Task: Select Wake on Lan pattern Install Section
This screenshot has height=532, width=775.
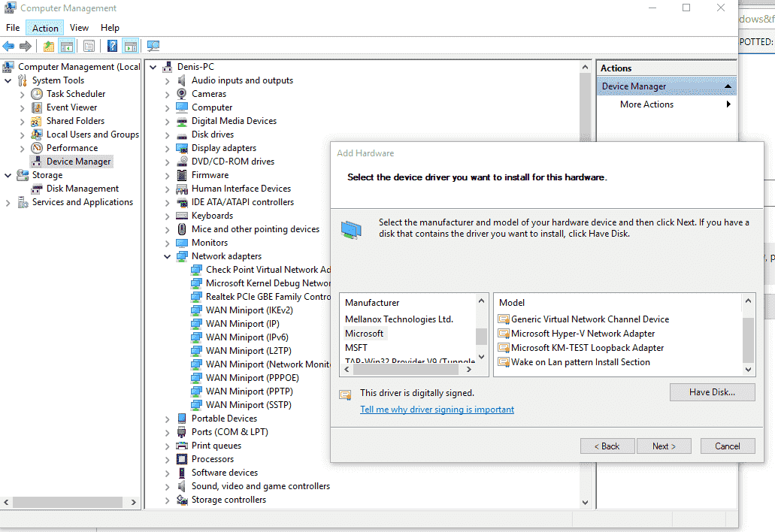Action: [x=580, y=363]
